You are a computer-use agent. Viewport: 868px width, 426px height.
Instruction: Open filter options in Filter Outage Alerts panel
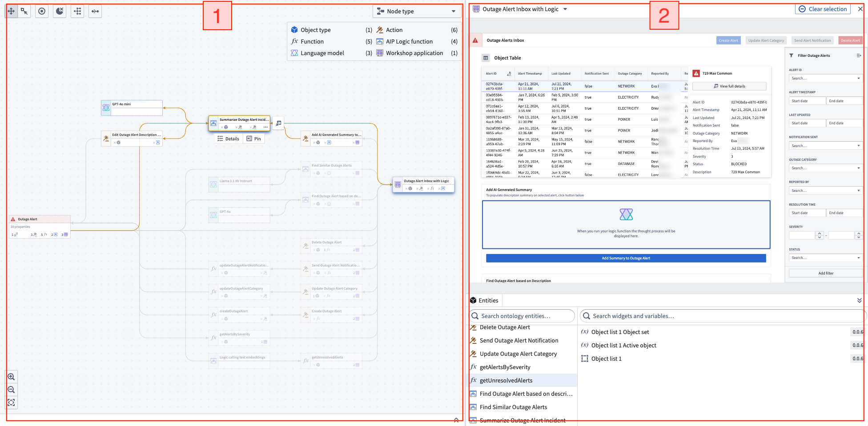pyautogui.click(x=860, y=55)
